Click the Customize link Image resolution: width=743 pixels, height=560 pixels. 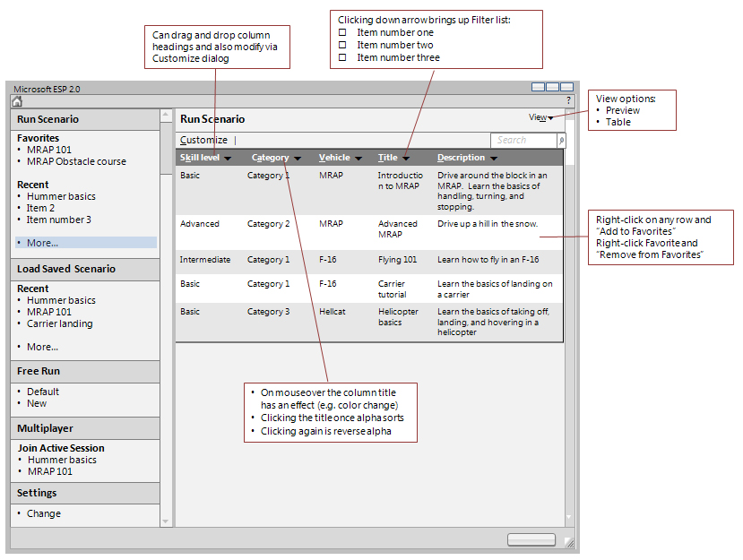[203, 141]
